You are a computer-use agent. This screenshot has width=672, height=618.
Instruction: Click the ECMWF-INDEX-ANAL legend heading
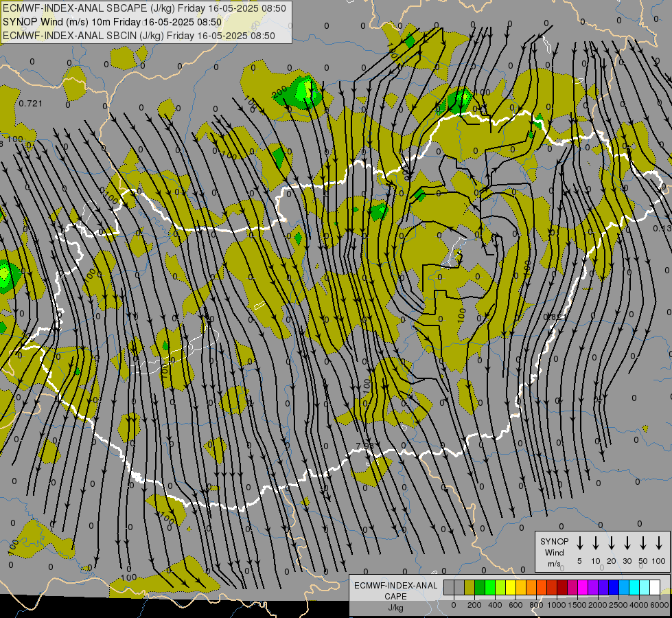(395, 586)
